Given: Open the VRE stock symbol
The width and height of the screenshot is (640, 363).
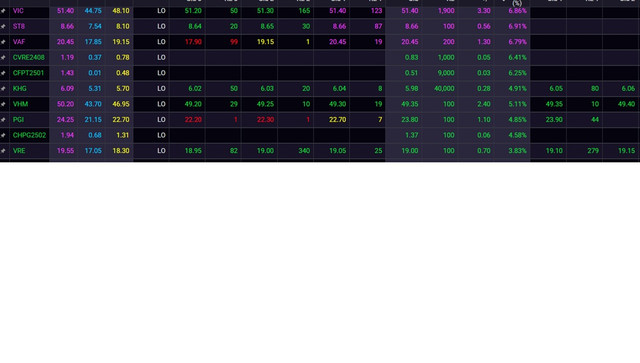Looking at the screenshot, I should 19,151.
